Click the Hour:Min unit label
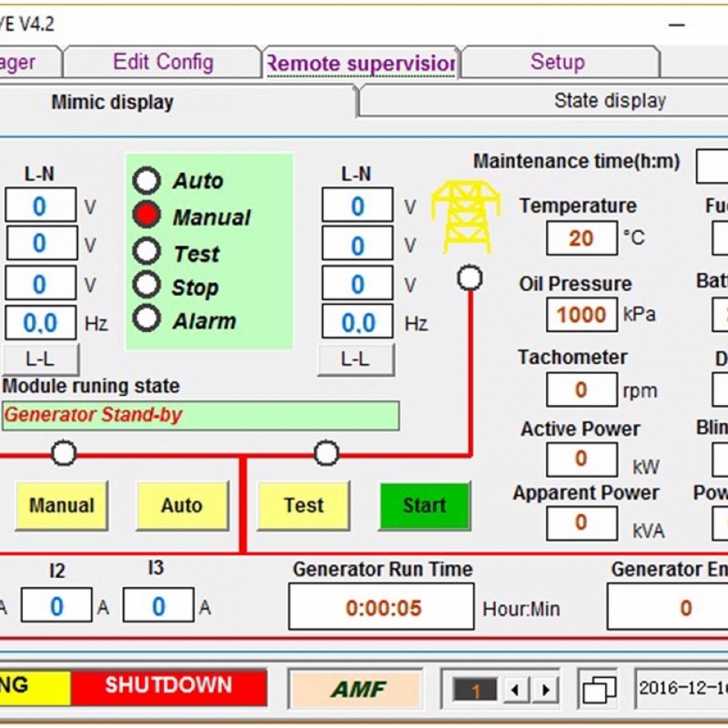 (x=521, y=609)
